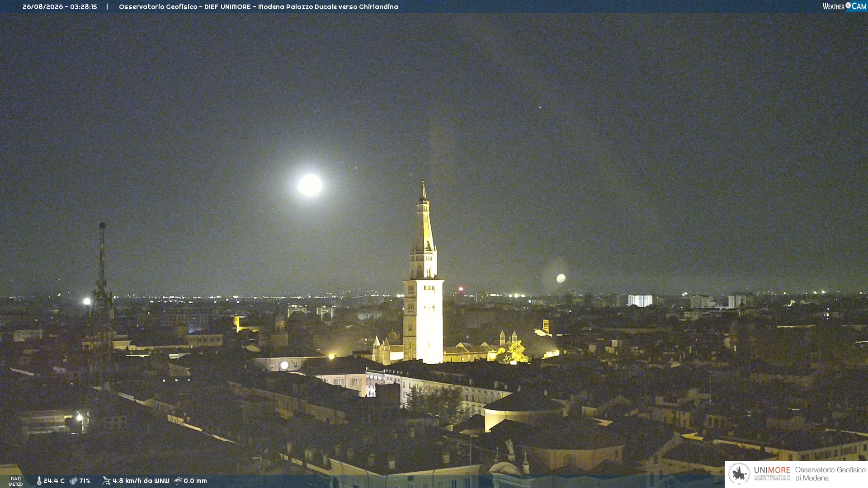Viewport: 868px width, 488px height.
Task: Click the UNIMORE university seal emblem
Action: point(739,474)
